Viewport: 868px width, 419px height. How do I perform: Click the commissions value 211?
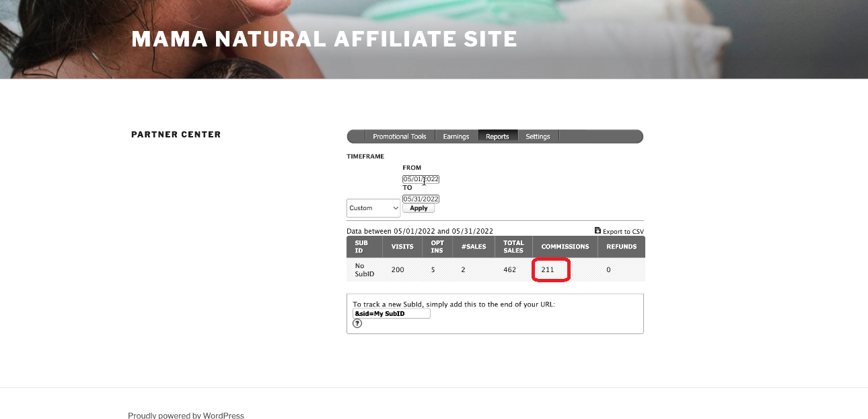tap(548, 269)
